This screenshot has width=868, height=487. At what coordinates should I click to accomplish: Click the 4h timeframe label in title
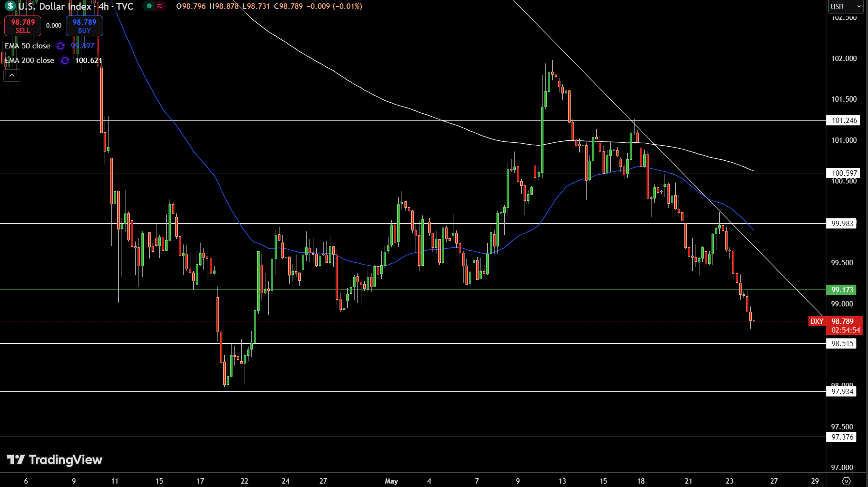(x=104, y=6)
